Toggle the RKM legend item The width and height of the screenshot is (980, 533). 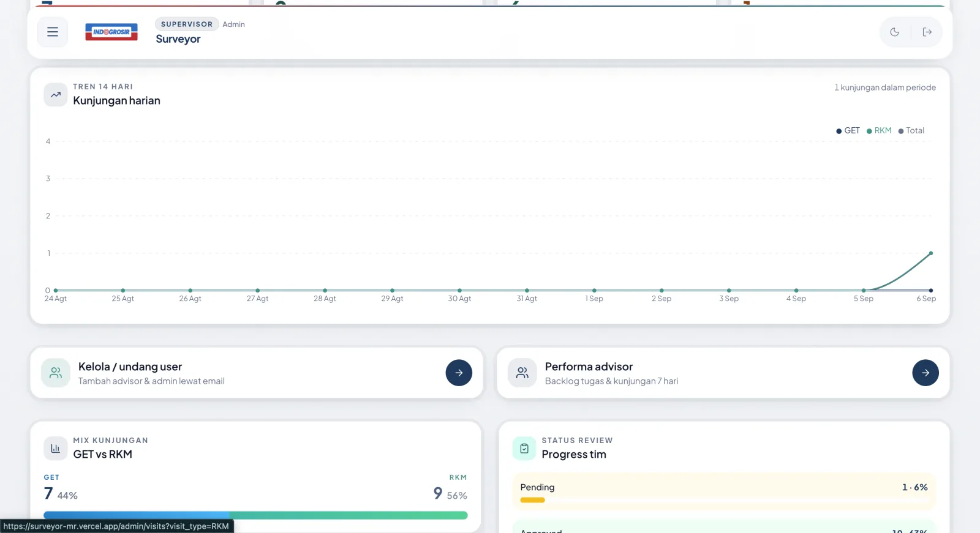(x=879, y=130)
